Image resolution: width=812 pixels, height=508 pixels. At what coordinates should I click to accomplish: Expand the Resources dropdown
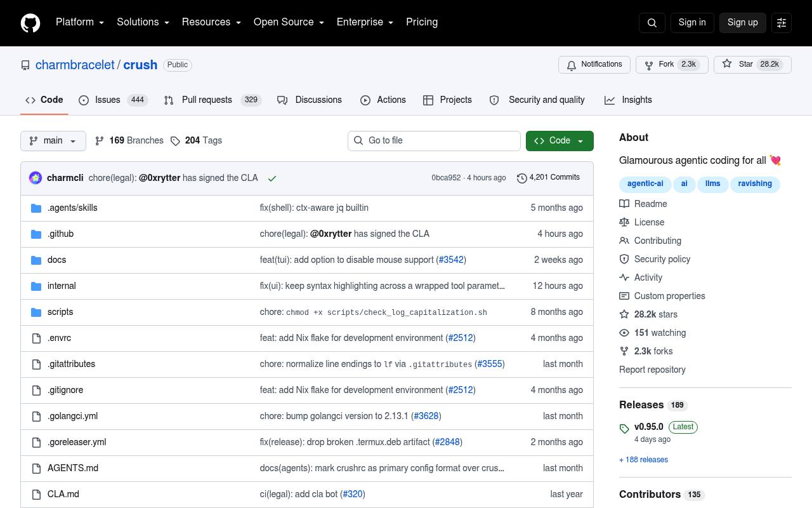(211, 22)
